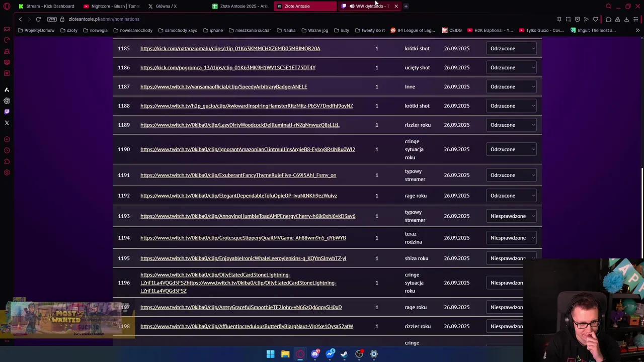
Task: Open status dropdown for row 1190
Action: (511, 149)
